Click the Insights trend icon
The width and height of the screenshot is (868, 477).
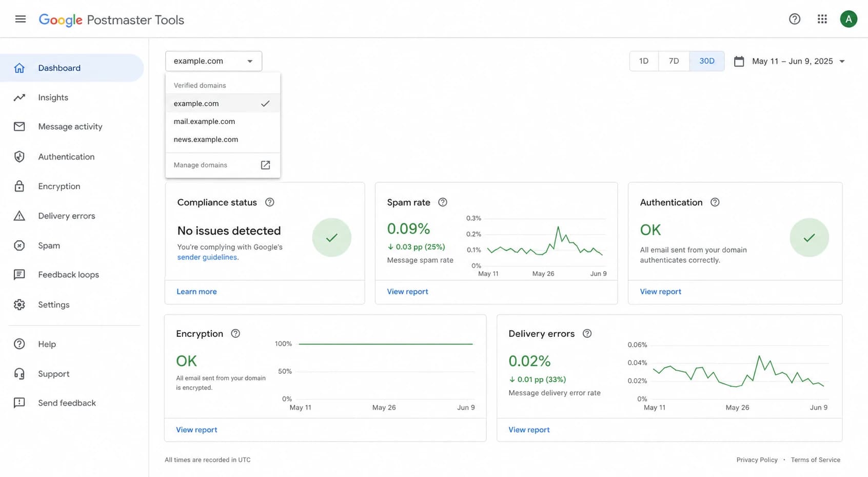[x=19, y=97]
